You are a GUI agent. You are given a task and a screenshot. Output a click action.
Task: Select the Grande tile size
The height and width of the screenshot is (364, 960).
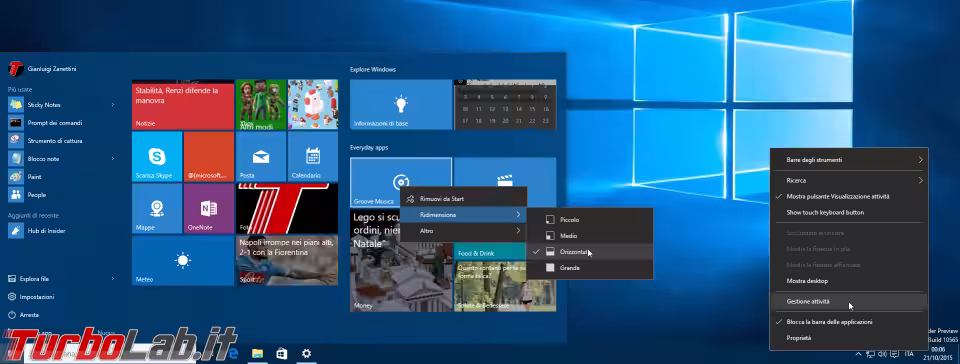590,268
